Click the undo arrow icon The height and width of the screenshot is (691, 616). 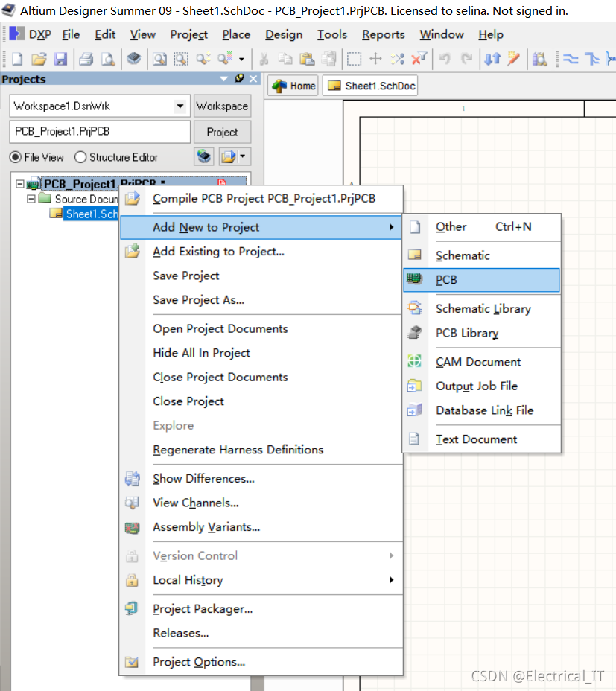[x=445, y=59]
